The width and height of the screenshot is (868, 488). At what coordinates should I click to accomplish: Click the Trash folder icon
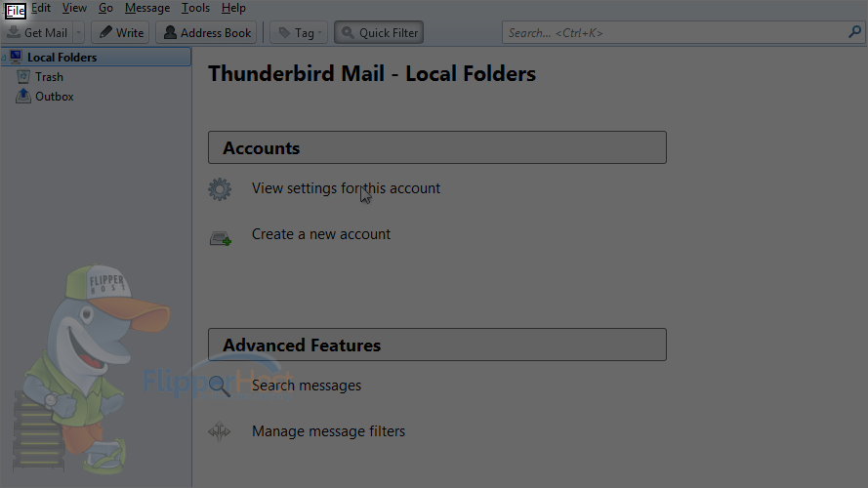click(23, 76)
